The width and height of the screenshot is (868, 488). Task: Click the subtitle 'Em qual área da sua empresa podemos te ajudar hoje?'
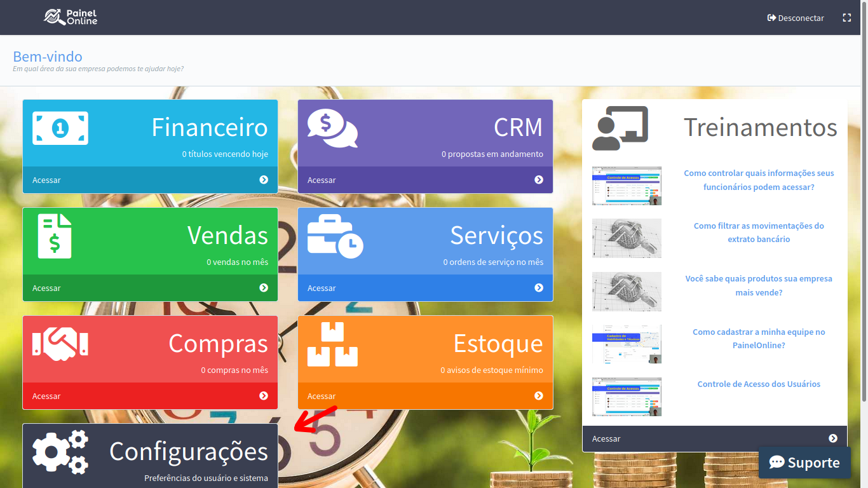(x=98, y=69)
